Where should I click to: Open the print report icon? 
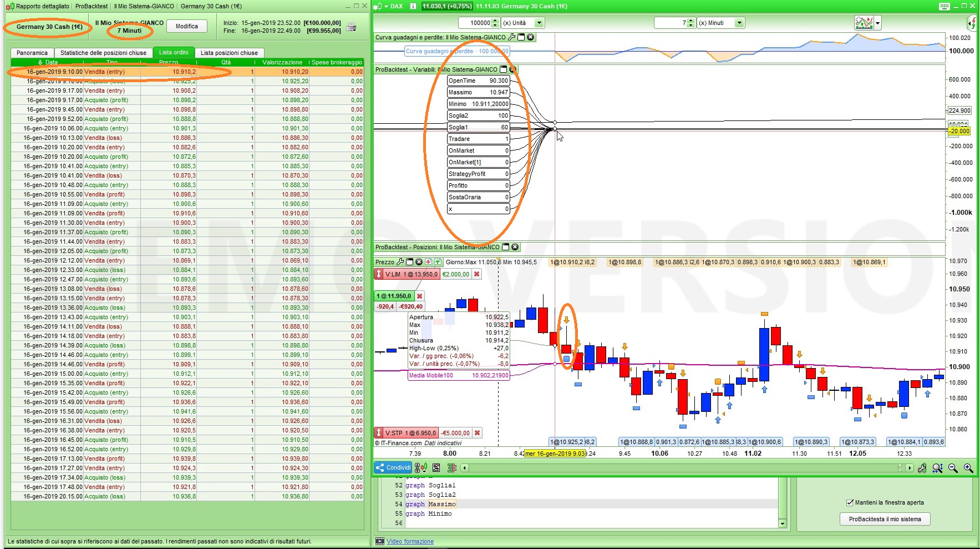coord(351,27)
